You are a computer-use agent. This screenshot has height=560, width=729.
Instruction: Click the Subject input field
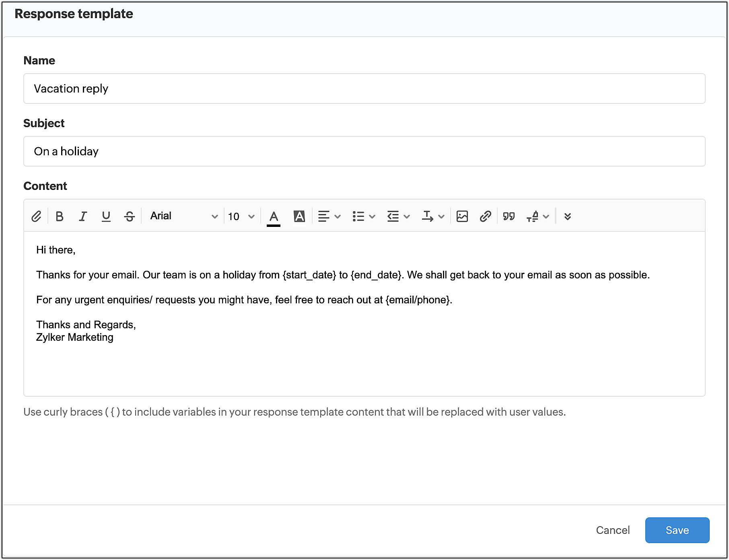click(364, 151)
